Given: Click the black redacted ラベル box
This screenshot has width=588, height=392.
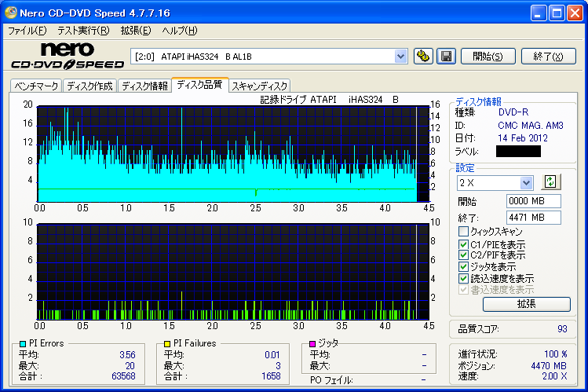Looking at the screenshot, I should point(518,151).
